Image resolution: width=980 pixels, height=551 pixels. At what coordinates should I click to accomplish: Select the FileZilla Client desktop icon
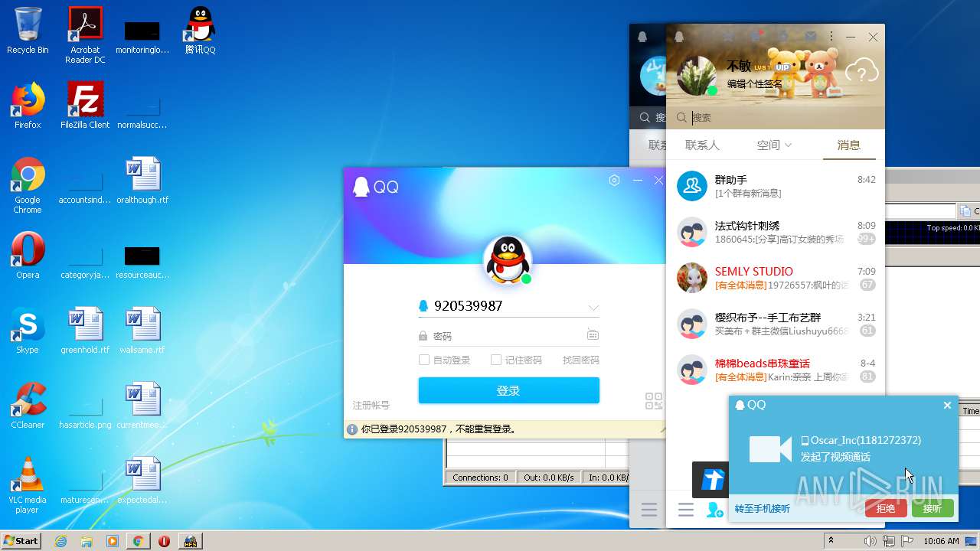click(85, 106)
